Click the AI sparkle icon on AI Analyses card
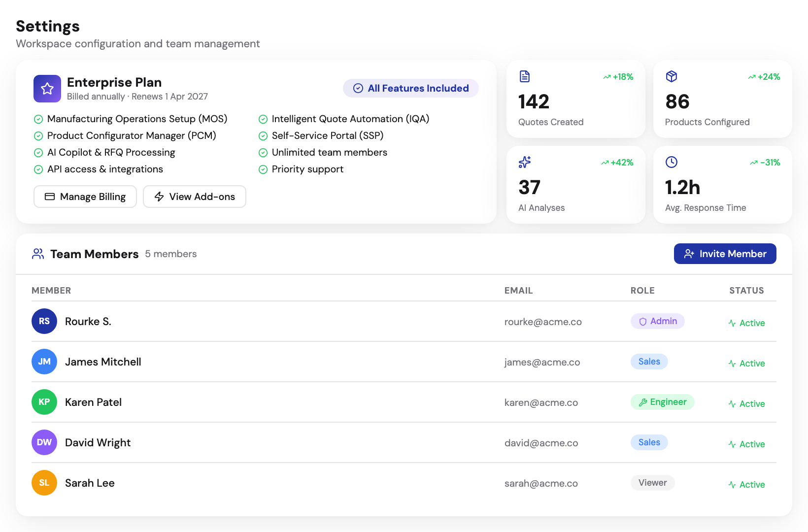The height and width of the screenshot is (532, 808). point(524,162)
